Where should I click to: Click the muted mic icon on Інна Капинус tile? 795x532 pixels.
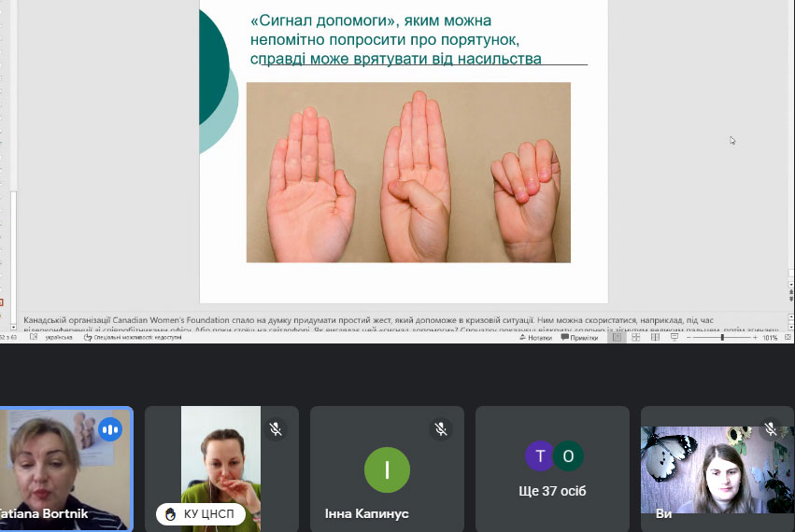tap(441, 429)
